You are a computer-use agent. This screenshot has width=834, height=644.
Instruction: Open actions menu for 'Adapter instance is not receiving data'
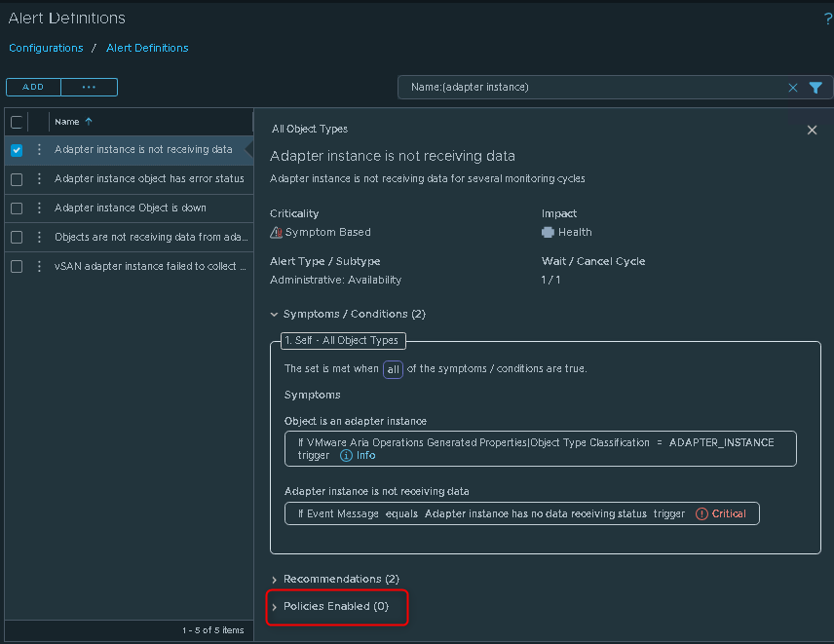click(x=40, y=150)
